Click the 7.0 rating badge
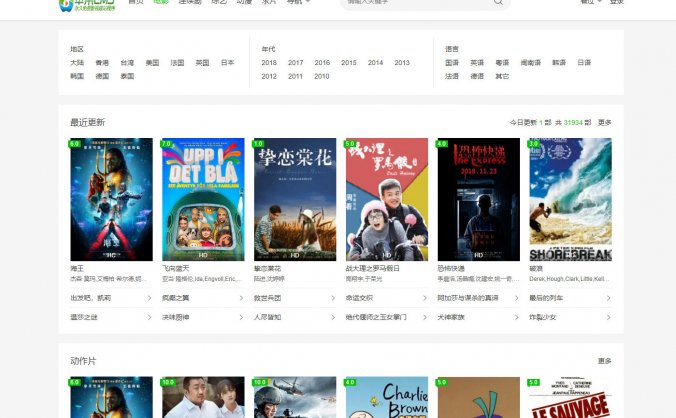This screenshot has height=418, width=676. (166, 143)
